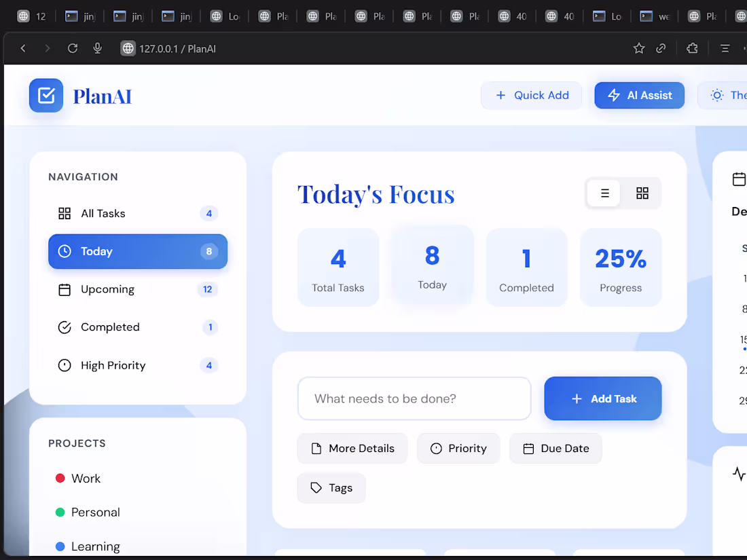The image size is (747, 560).
Task: Click the grid icon beside All Tasks
Action: pyautogui.click(x=65, y=213)
